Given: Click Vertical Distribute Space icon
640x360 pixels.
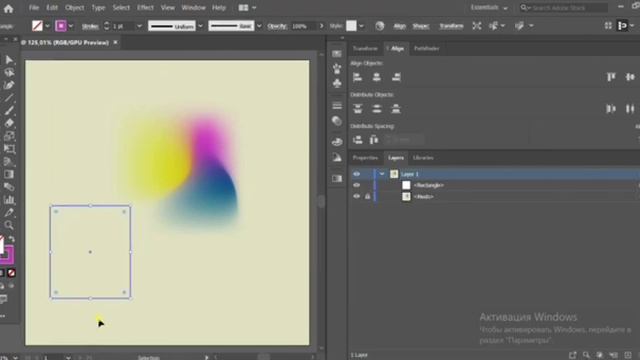Looking at the screenshot, I should 358,140.
